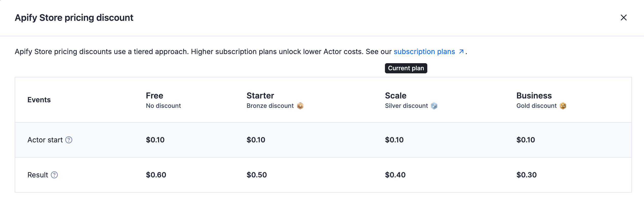Select the Business plan column header

534,96
